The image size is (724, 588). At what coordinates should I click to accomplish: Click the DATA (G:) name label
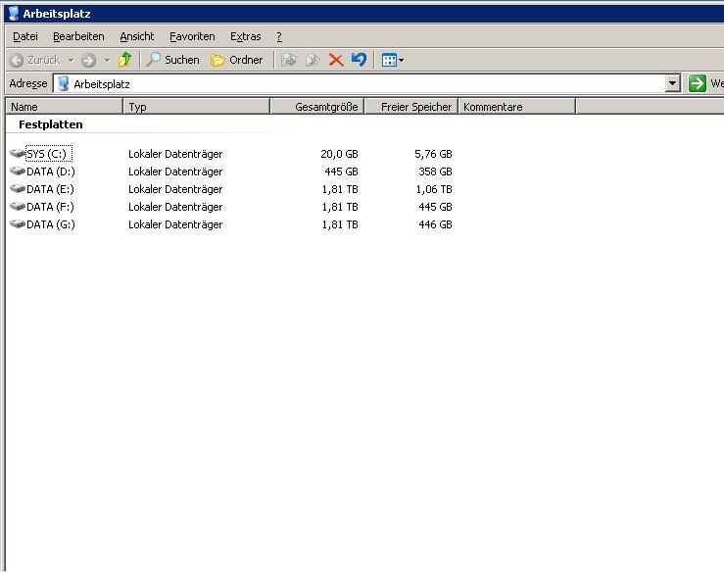[51, 224]
